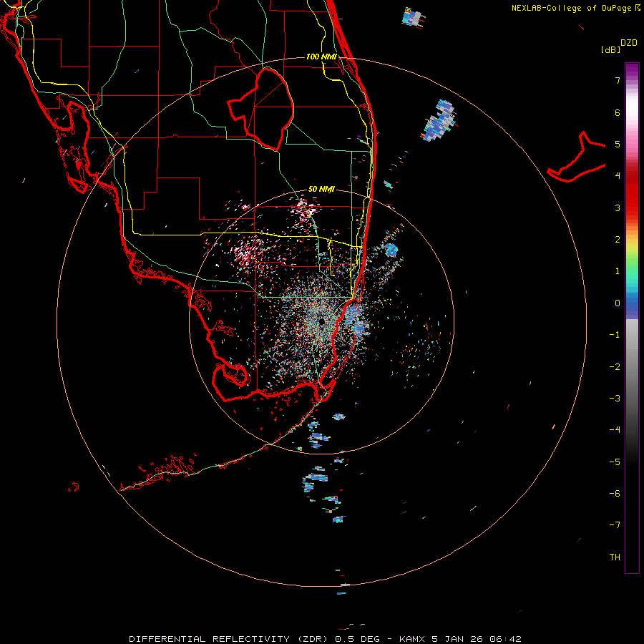Click the black radar site dot at center

(x=321, y=321)
